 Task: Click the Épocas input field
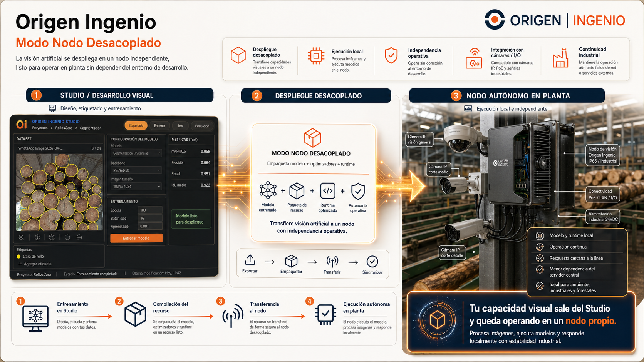tap(150, 210)
